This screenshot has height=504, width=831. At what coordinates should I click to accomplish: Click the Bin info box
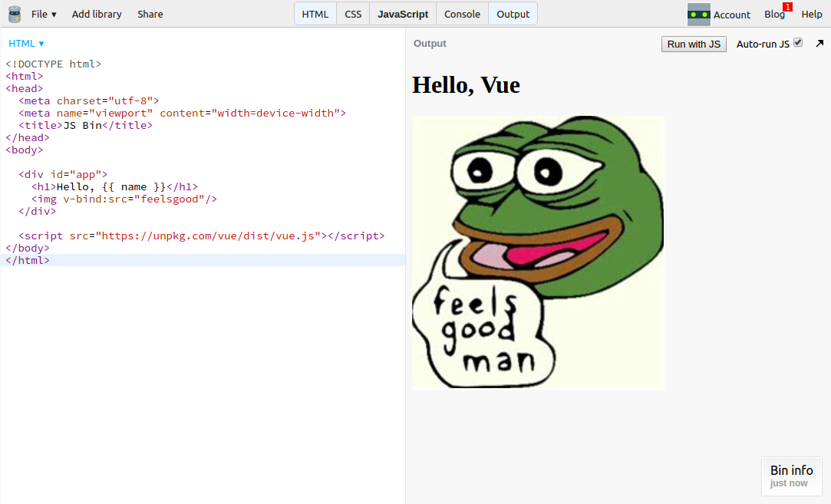click(791, 476)
